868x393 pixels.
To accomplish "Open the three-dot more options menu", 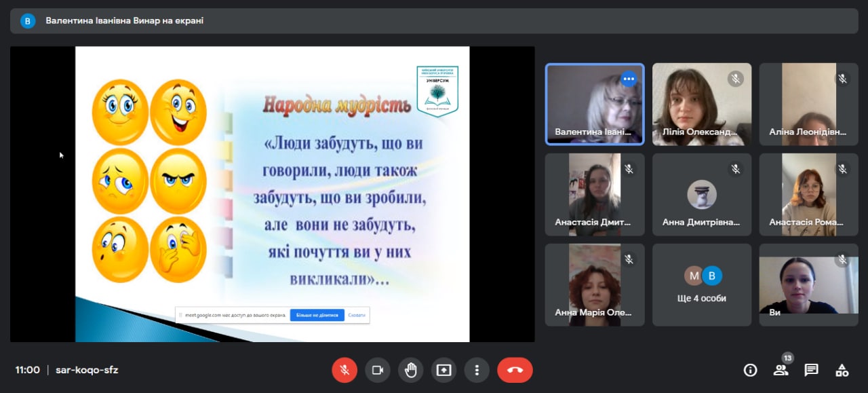I will coord(477,370).
